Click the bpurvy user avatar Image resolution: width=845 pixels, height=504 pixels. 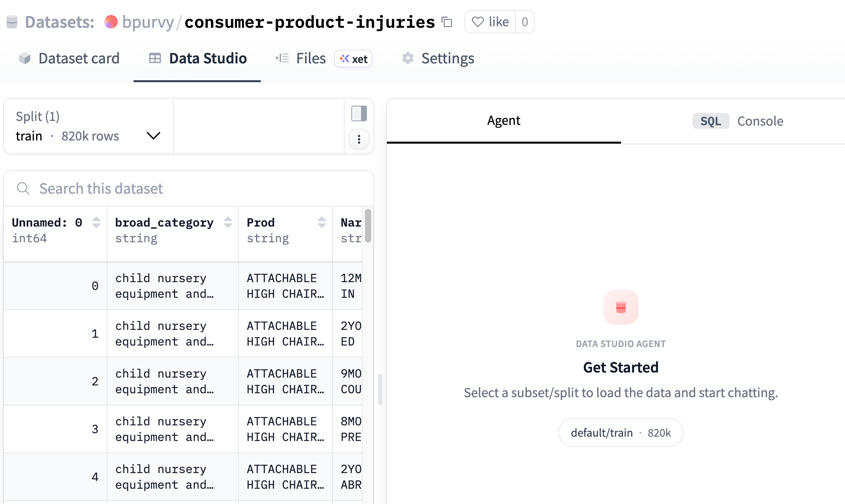click(x=111, y=22)
